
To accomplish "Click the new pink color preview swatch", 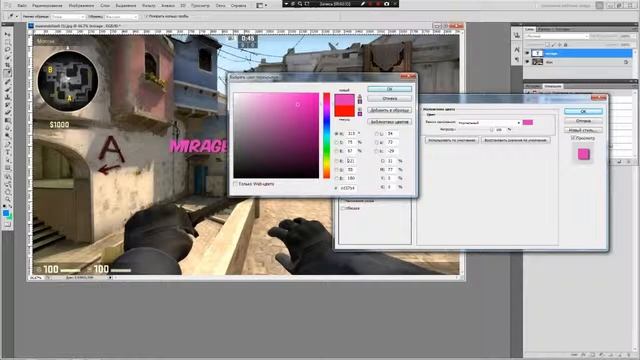I will (x=344, y=99).
